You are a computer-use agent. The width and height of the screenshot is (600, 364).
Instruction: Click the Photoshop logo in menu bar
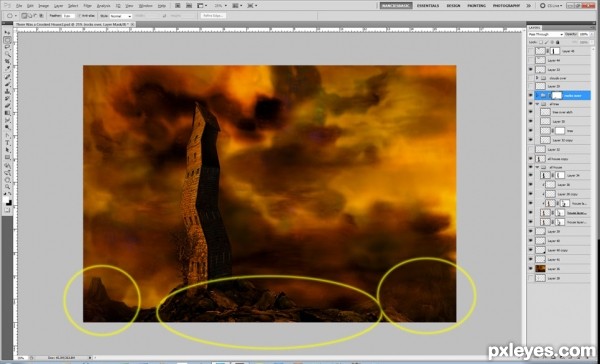(8, 6)
